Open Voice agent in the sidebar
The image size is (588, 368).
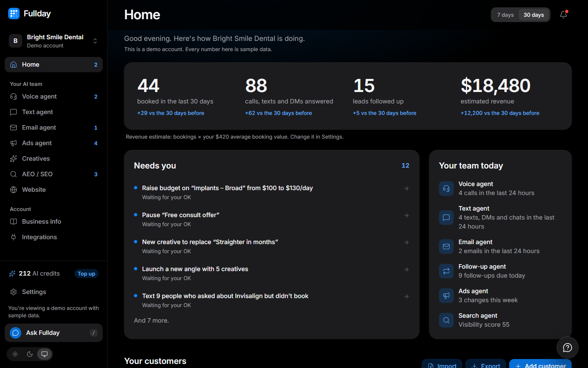pos(54,96)
